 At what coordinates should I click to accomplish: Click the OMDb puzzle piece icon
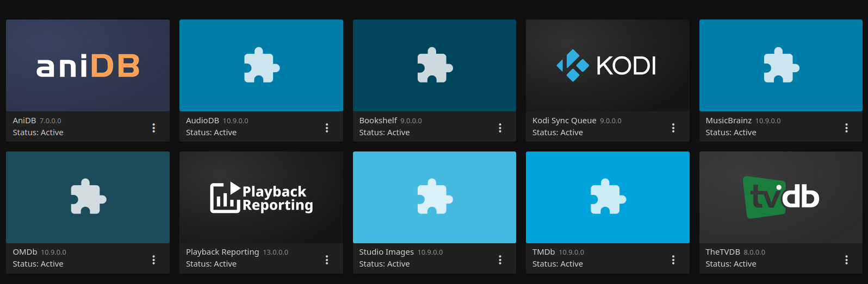[x=89, y=197]
